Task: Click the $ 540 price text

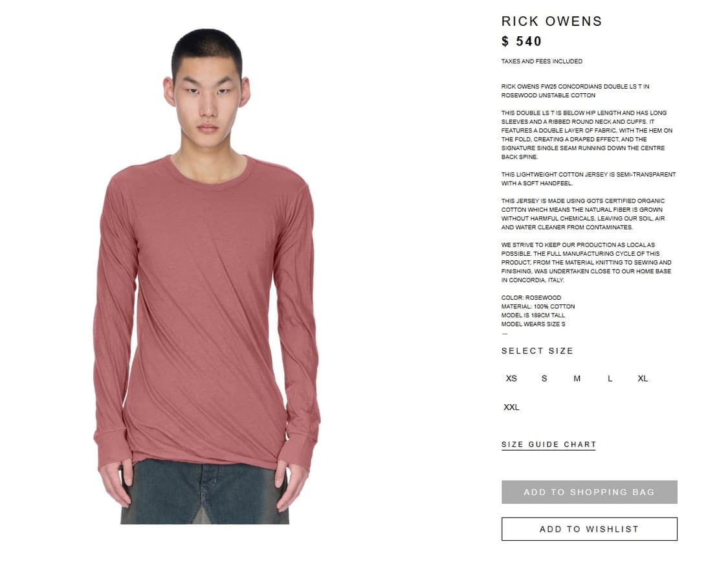Action: tap(522, 41)
